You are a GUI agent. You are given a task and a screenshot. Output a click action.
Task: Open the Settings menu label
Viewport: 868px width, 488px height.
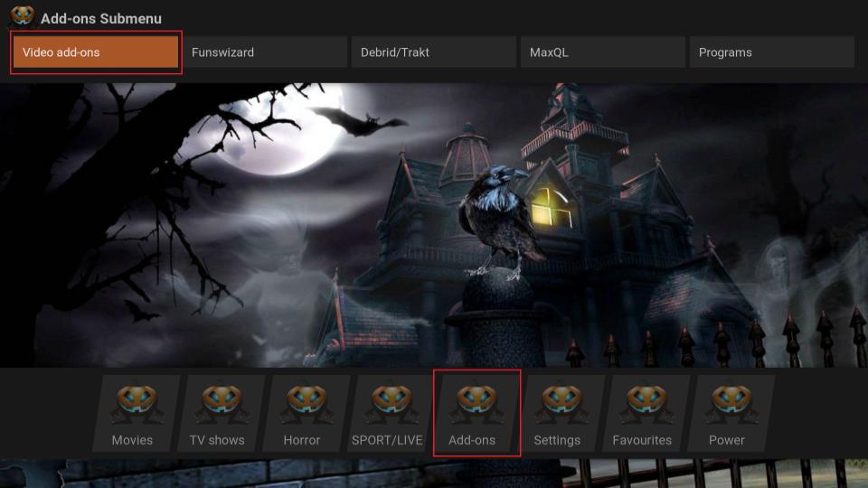pyautogui.click(x=557, y=440)
